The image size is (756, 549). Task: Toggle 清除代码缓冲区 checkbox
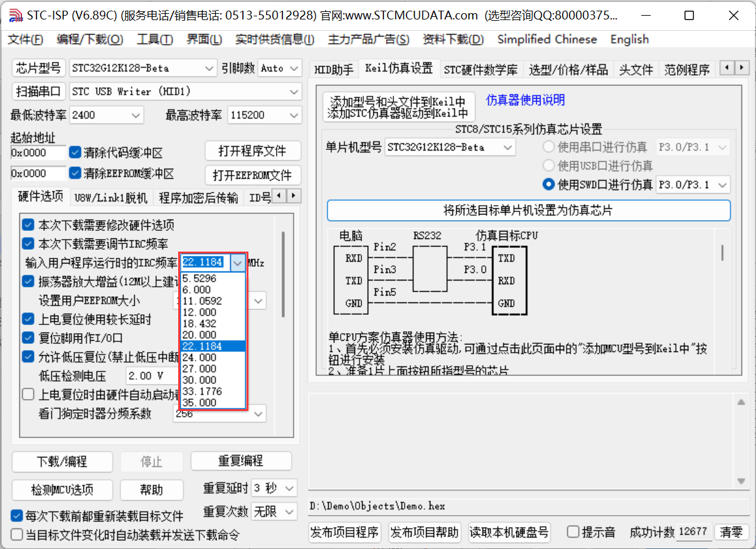[x=75, y=152]
